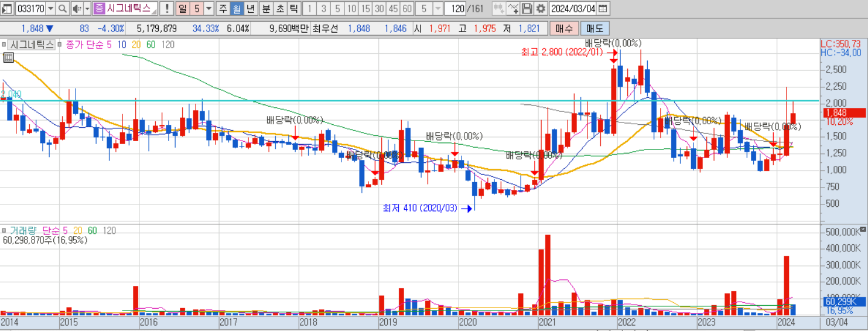Click date field 2024/03/04
The height and width of the screenshot is (331, 868).
coord(573,8)
